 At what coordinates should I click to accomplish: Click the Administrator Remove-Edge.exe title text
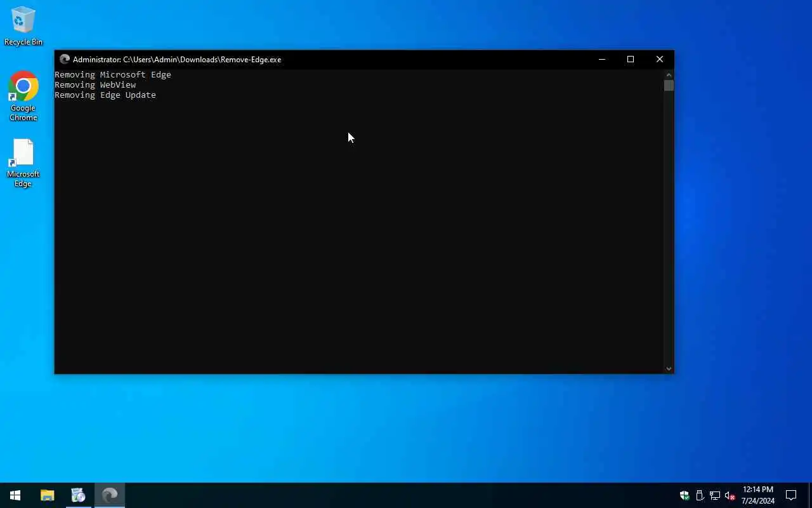(x=177, y=59)
